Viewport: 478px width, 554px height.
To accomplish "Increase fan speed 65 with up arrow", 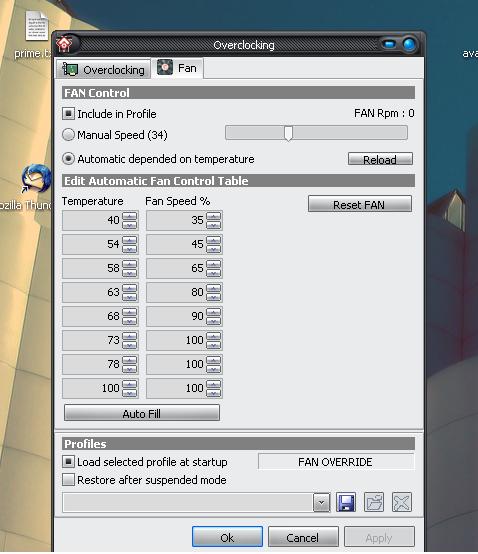I will pyautogui.click(x=214, y=264).
